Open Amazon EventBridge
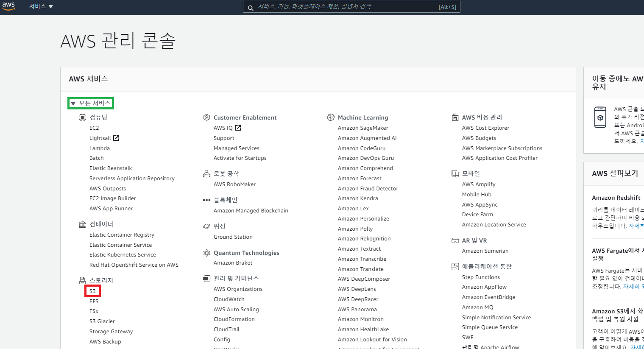 coord(488,297)
